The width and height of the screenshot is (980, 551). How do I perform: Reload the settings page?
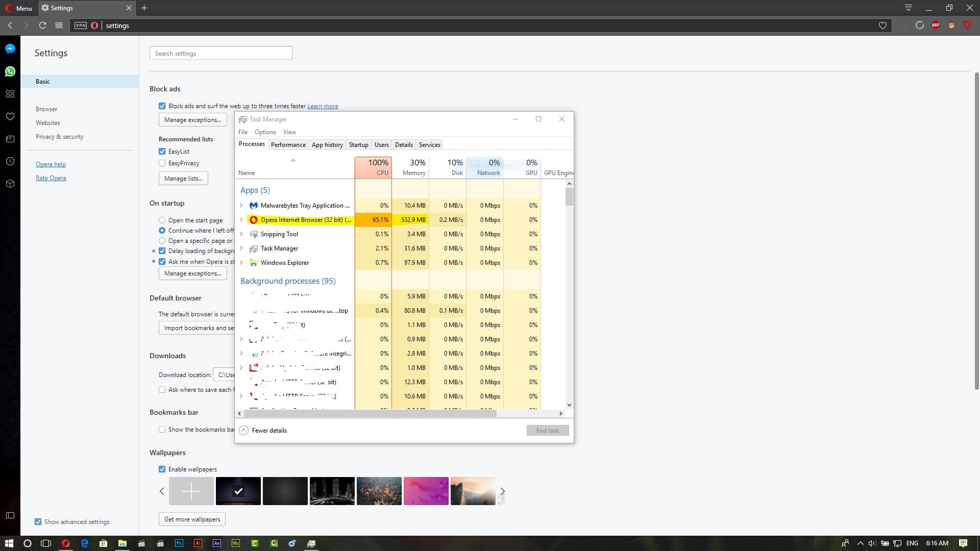click(x=43, y=26)
